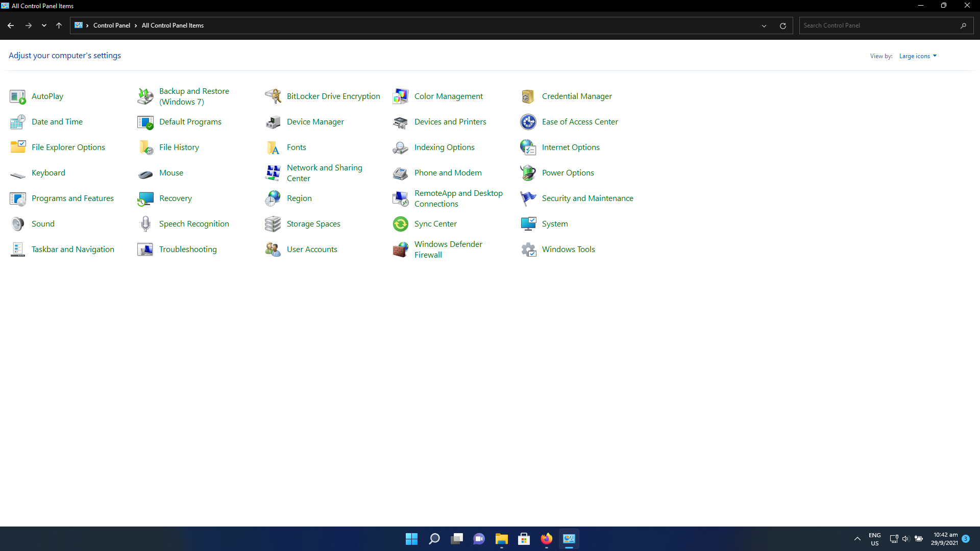Open the Troubleshooting link
Viewport: 980px width, 551px height.
[x=188, y=249]
